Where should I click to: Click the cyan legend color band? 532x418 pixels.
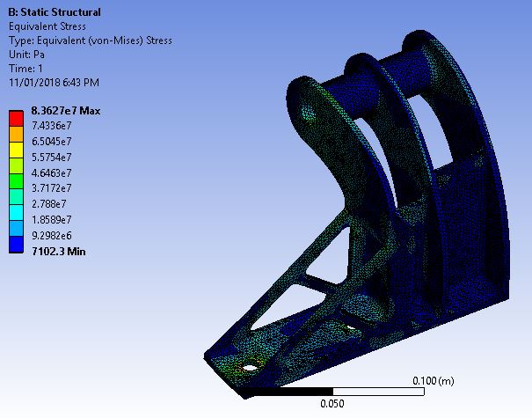pyautogui.click(x=15, y=211)
